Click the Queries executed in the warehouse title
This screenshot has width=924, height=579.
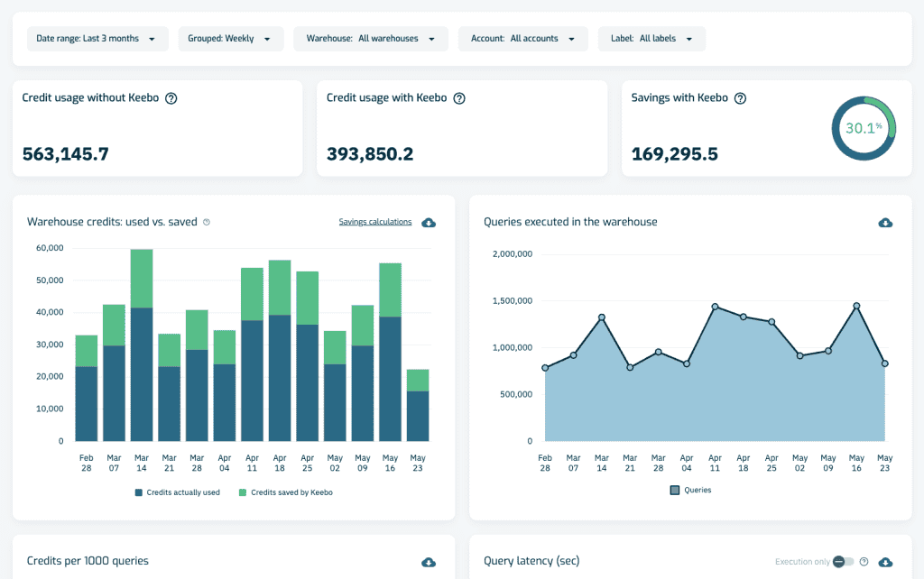point(570,222)
